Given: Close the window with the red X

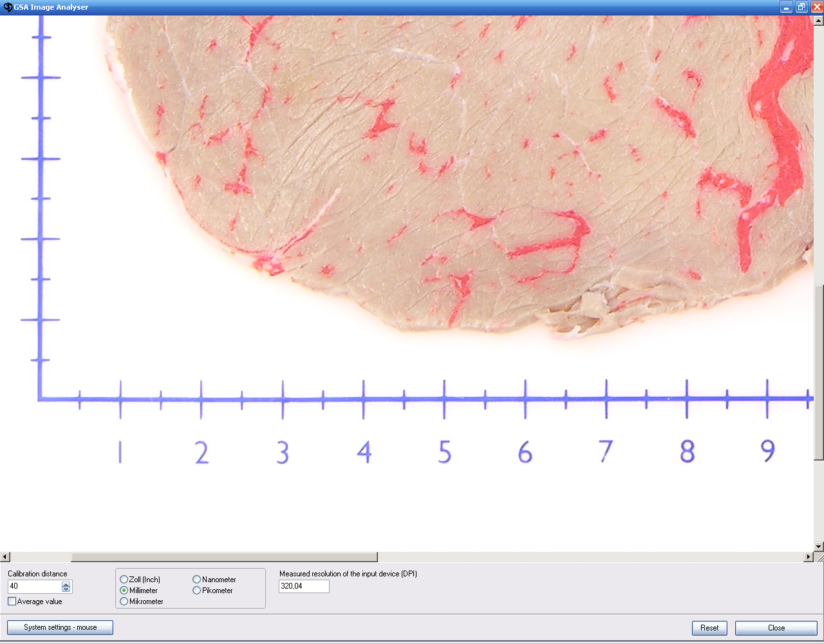Looking at the screenshot, I should (816, 7).
